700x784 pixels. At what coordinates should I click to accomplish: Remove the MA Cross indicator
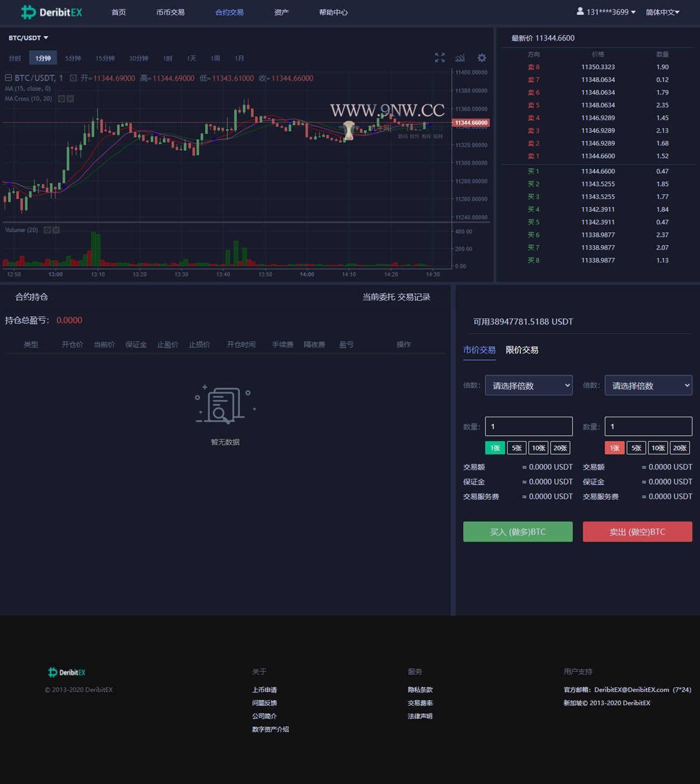(x=71, y=99)
